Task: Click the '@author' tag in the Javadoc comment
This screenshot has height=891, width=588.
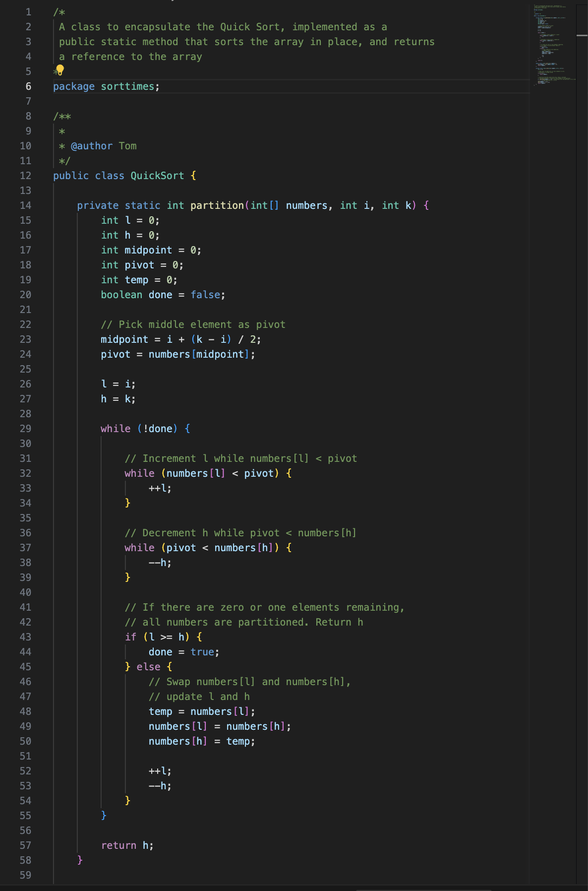Action: [x=92, y=146]
